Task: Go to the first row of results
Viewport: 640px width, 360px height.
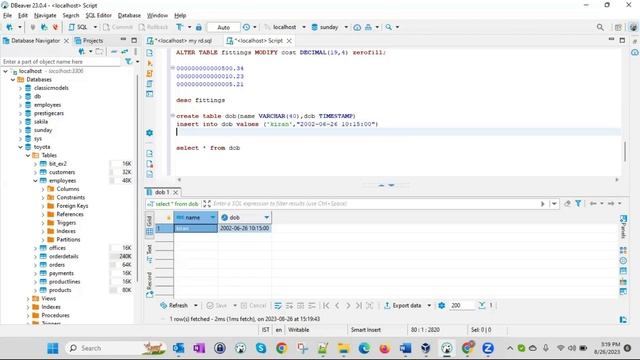Action: (x=326, y=305)
